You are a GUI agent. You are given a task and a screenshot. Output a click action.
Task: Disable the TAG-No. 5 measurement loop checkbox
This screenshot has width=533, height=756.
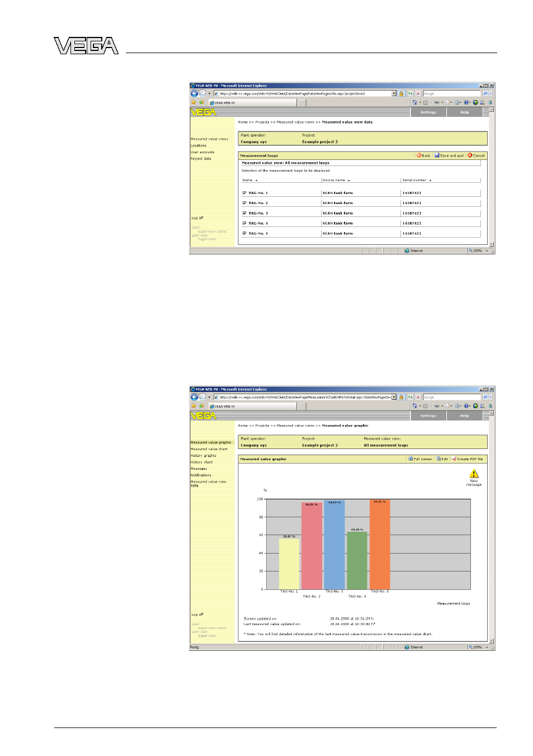coord(244,233)
